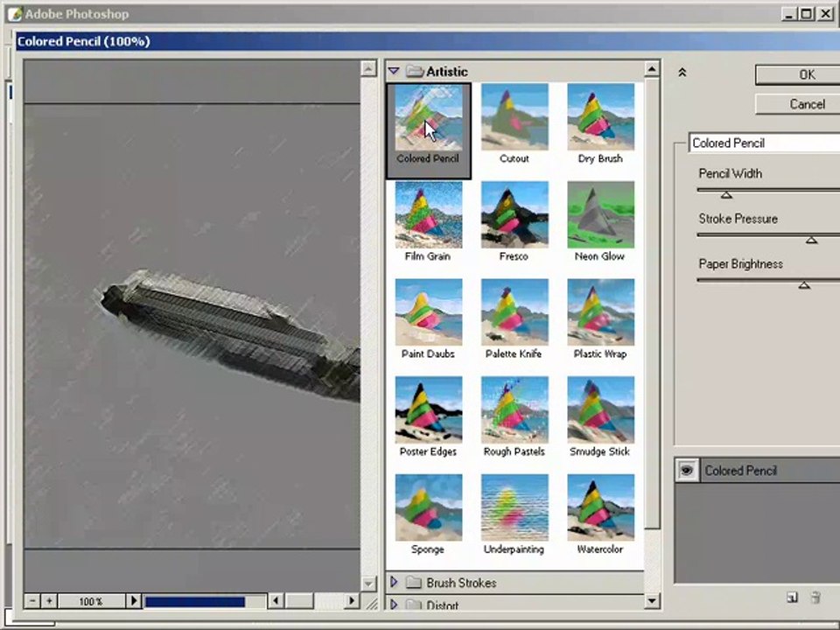Click the Pencil Width label
The image size is (840, 630).
point(730,173)
